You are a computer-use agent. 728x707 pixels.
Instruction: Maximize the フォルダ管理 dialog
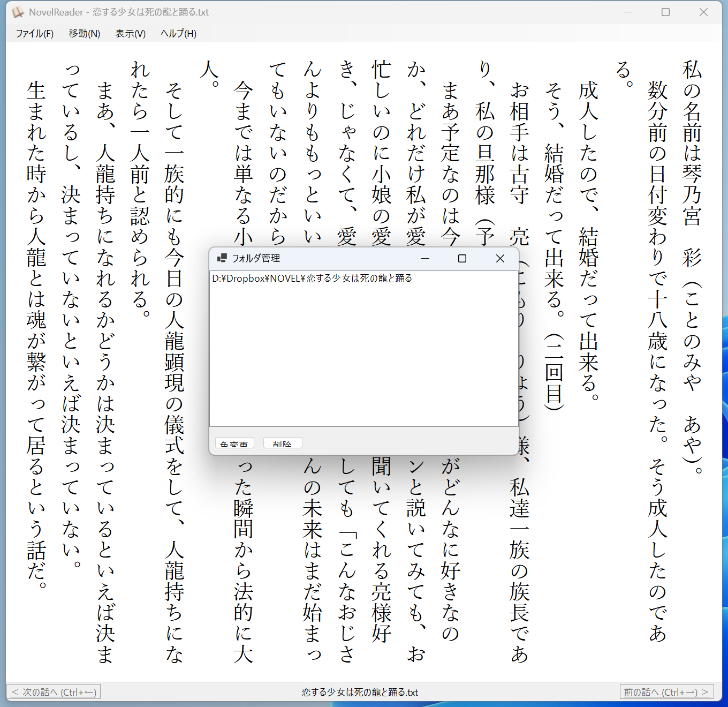[x=462, y=258]
